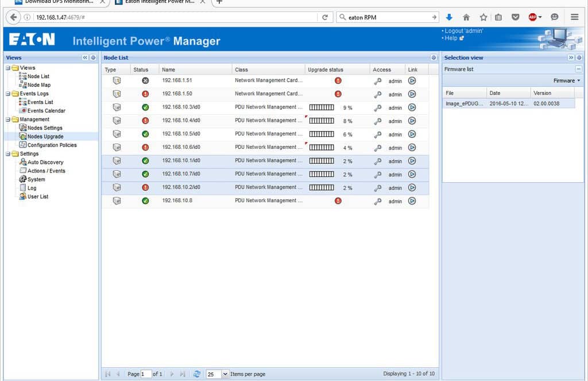Click device type icon of 192.168.10.5/id0
The height and width of the screenshot is (381, 588).
click(x=117, y=134)
